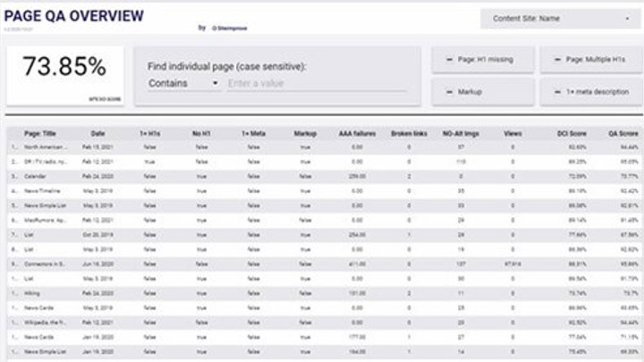Sort by Broken links column header

409,133
